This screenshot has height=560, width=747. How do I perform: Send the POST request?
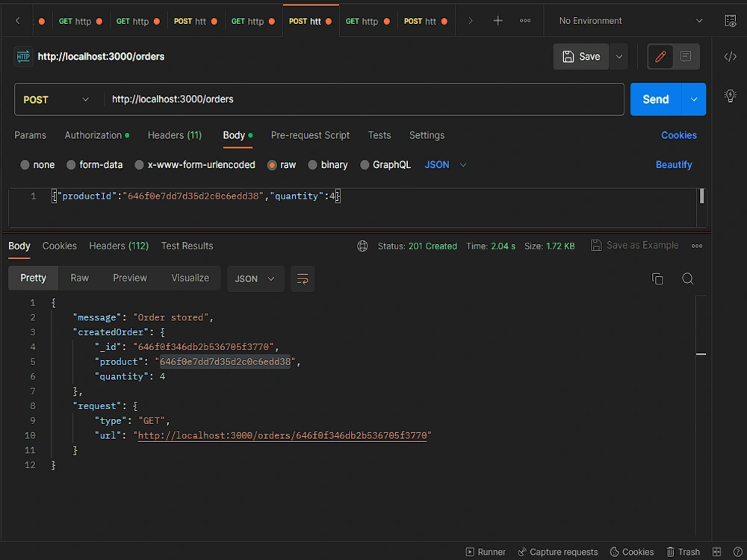[x=654, y=99]
